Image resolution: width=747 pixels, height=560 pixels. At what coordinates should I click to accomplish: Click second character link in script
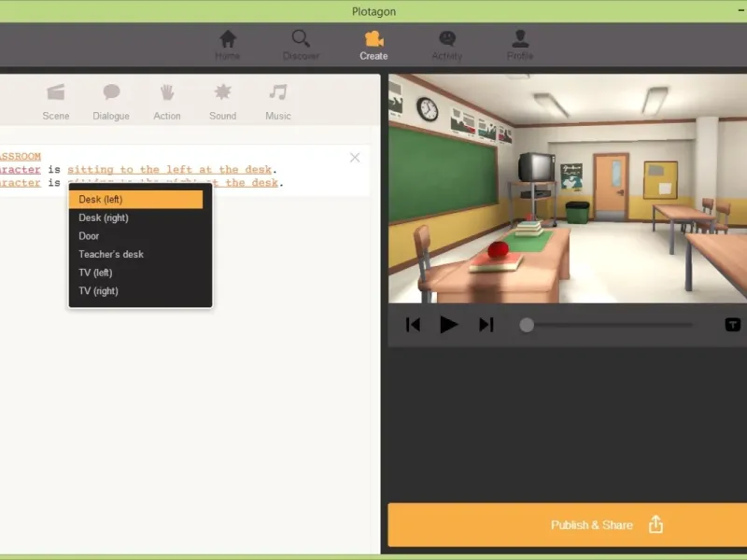(21, 183)
